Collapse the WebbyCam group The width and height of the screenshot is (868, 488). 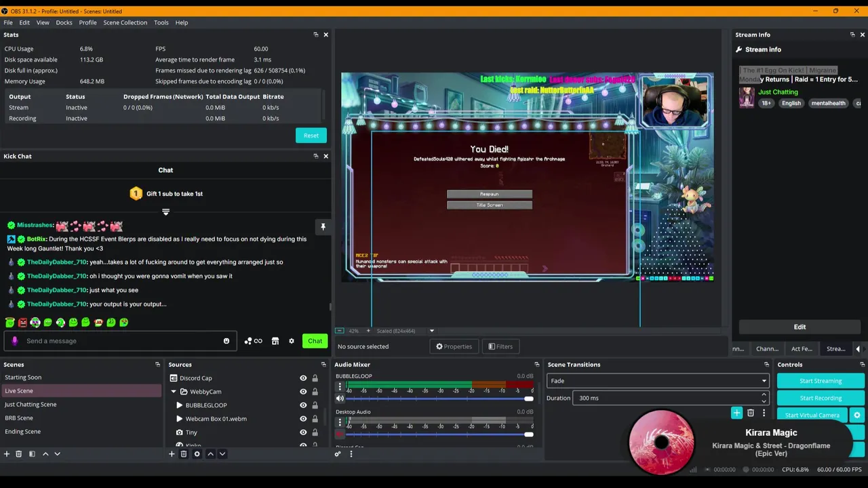[174, 392]
